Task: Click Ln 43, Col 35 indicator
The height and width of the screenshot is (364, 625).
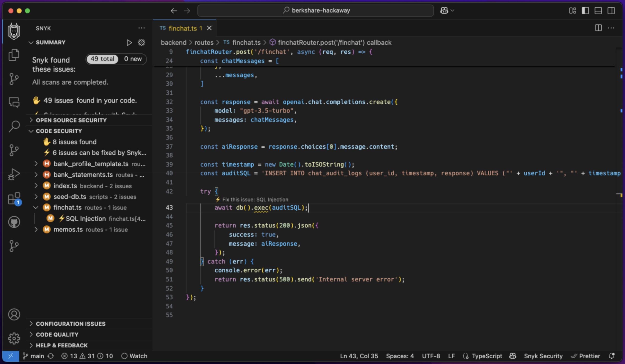Action: tap(359, 356)
